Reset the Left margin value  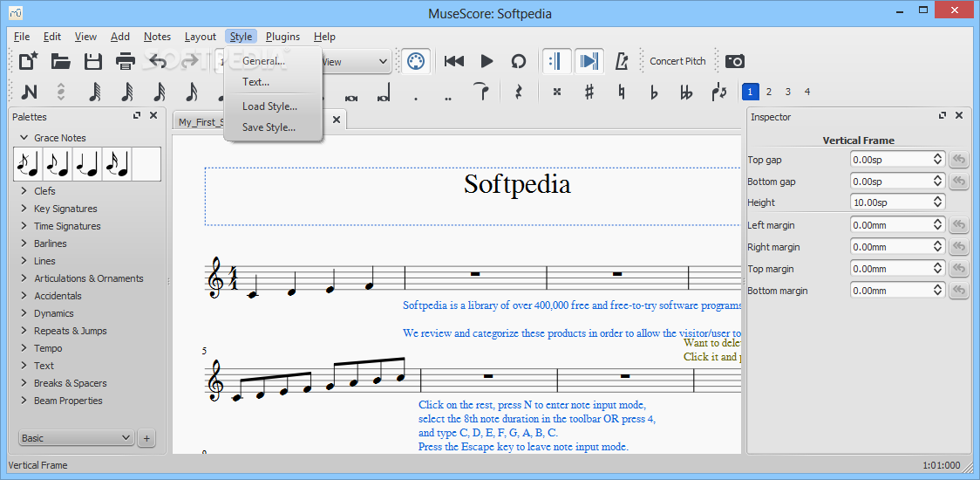(958, 224)
